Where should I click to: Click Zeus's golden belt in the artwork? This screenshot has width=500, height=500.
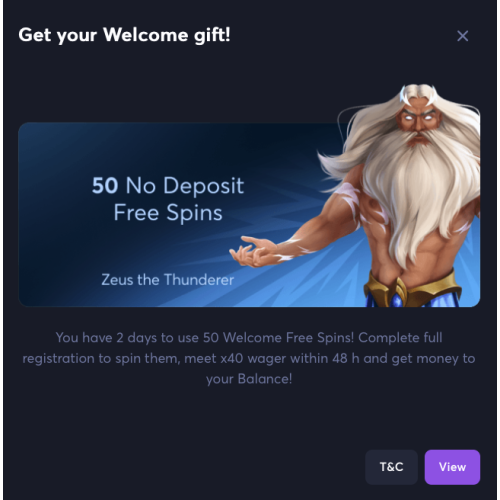point(413,288)
